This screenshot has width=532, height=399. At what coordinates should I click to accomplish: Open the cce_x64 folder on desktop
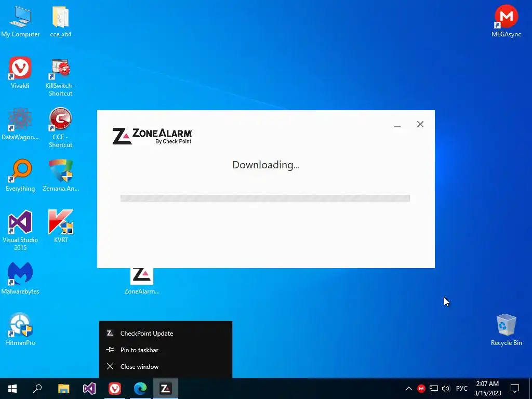pyautogui.click(x=61, y=21)
